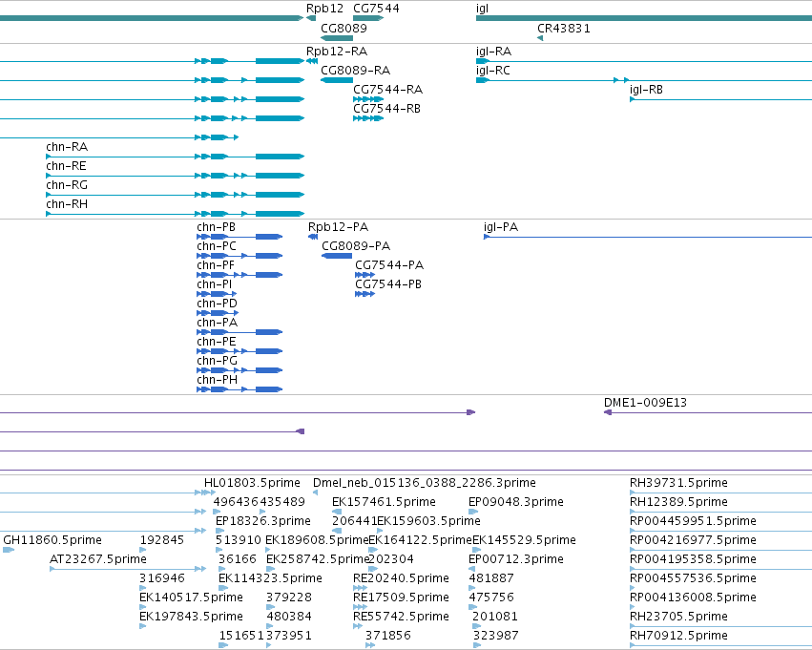812x650 pixels.
Task: Click the chn-PB protein feature
Action: (239, 237)
